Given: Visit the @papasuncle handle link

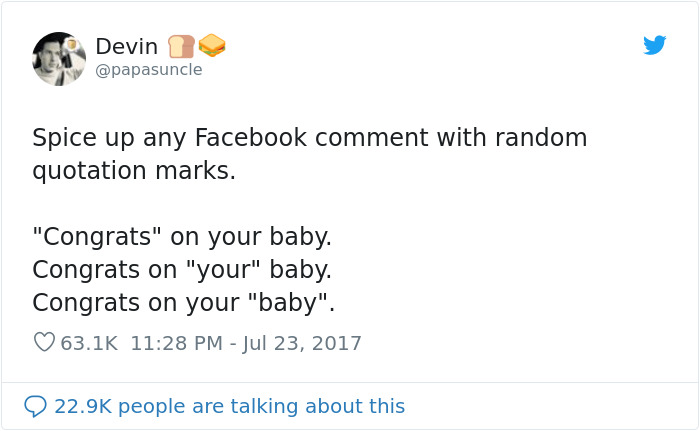Looking at the screenshot, I should pyautogui.click(x=149, y=70).
